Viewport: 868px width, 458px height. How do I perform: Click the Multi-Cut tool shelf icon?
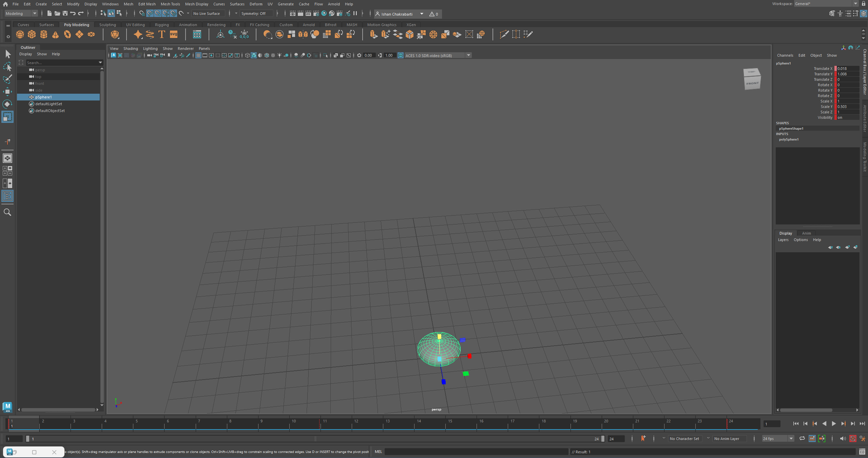[x=504, y=34]
